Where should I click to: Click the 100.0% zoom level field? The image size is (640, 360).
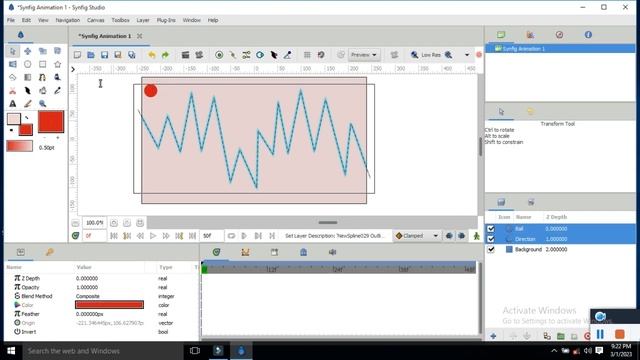point(94,223)
